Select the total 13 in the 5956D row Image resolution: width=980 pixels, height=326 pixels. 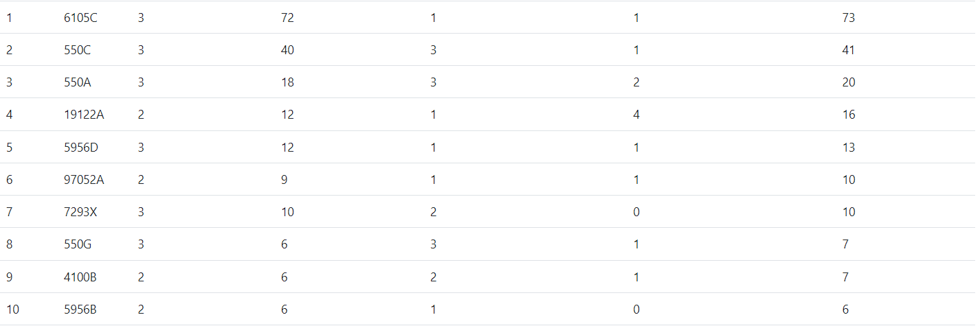pos(848,148)
